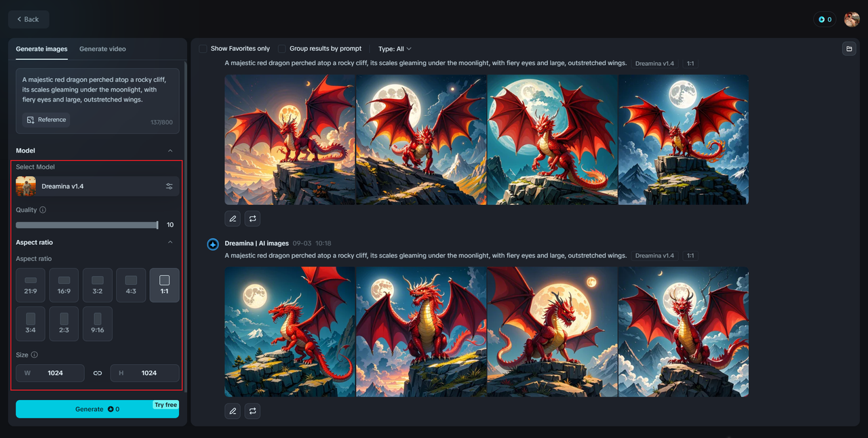Enable Group results by prompt checkbox
The image size is (868, 438).
[282, 49]
